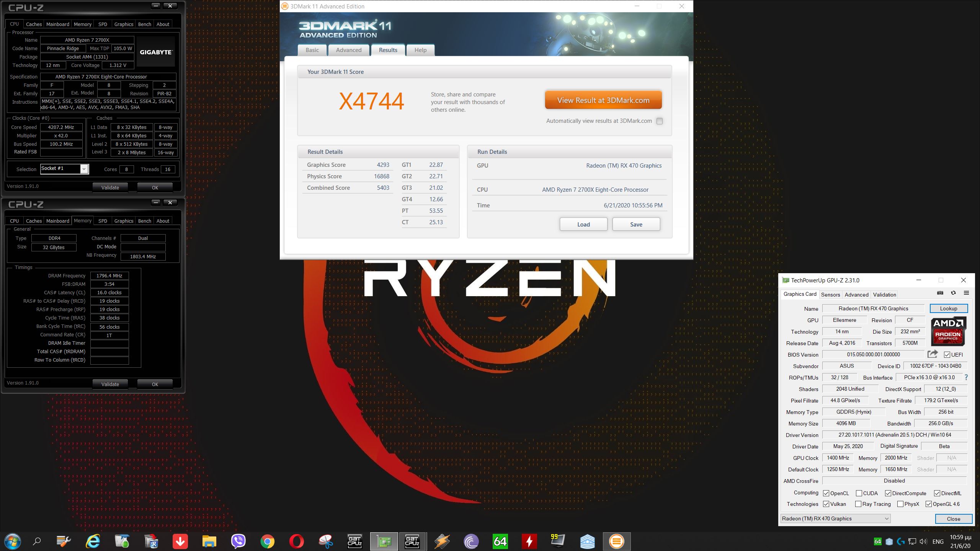Toggle the DirectCompute checkbox

pyautogui.click(x=888, y=493)
